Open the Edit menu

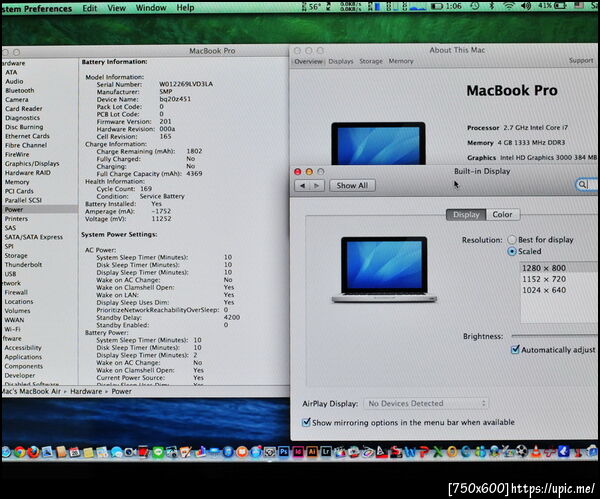pyautogui.click(x=90, y=8)
